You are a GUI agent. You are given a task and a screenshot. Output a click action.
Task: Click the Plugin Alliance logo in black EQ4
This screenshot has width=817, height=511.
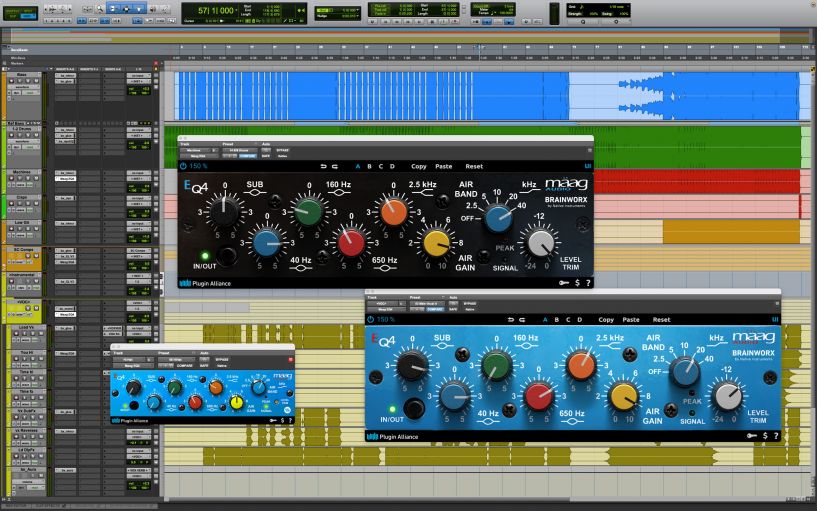tap(205, 283)
